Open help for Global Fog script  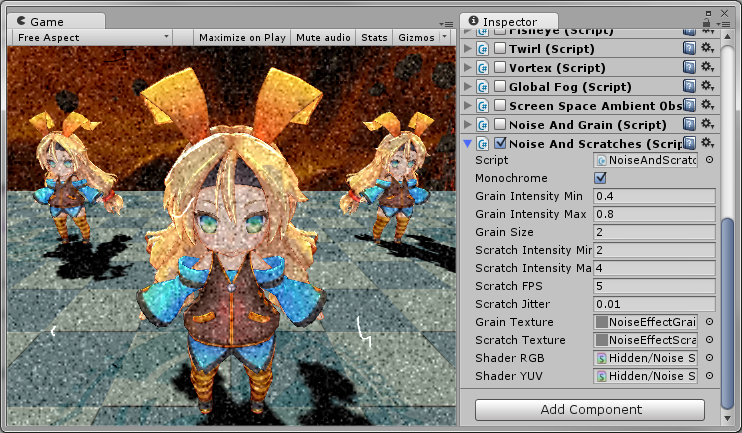coord(689,86)
